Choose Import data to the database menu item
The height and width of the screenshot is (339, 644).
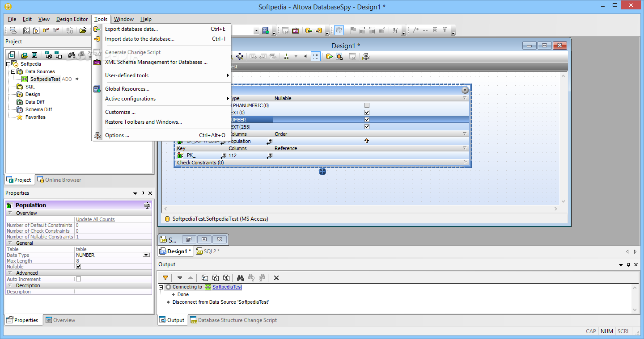(161, 39)
